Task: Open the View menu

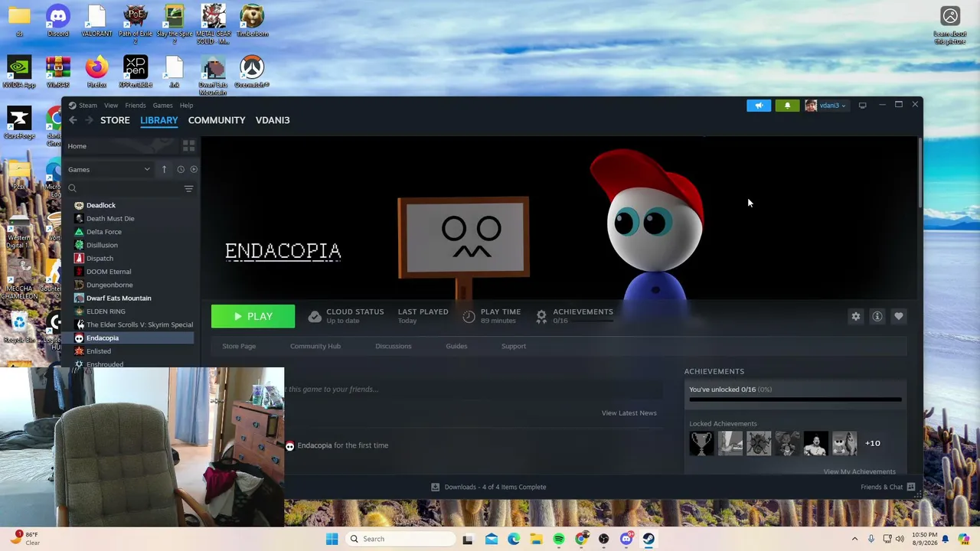Action: pyautogui.click(x=111, y=106)
